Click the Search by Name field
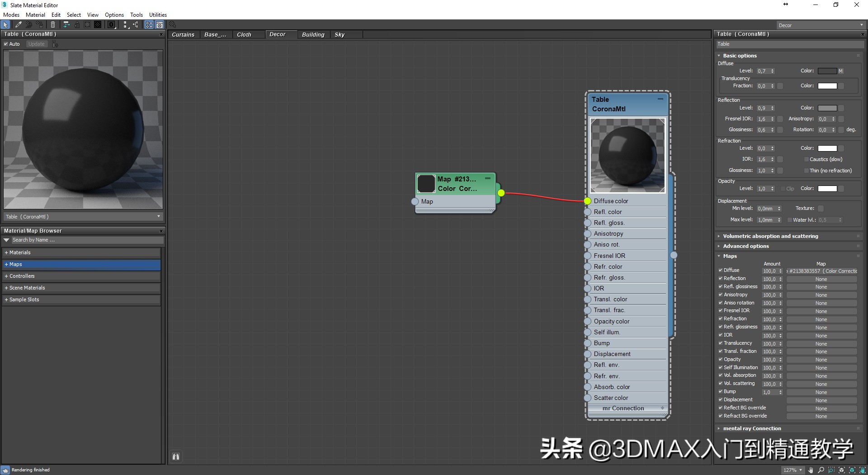Screen dimensions: 868x475 tap(86, 240)
